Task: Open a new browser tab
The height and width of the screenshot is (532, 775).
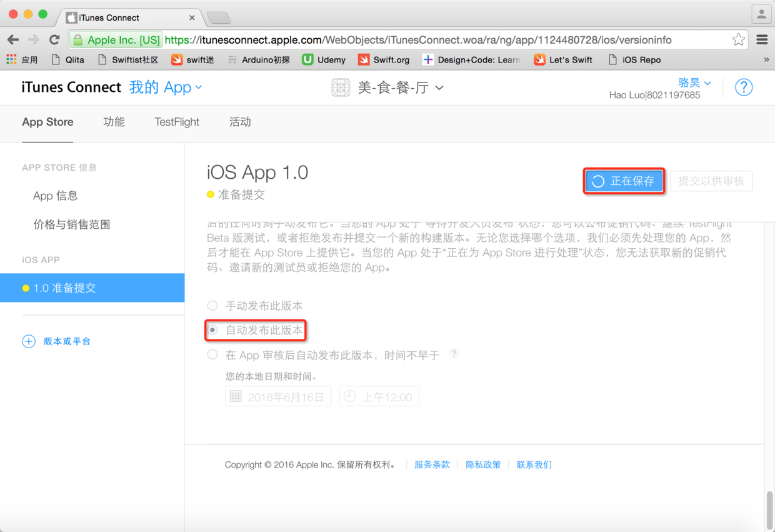Action: click(x=219, y=18)
